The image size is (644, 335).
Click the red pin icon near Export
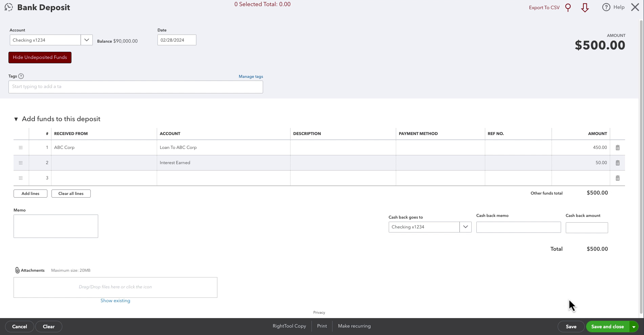coord(568,7)
